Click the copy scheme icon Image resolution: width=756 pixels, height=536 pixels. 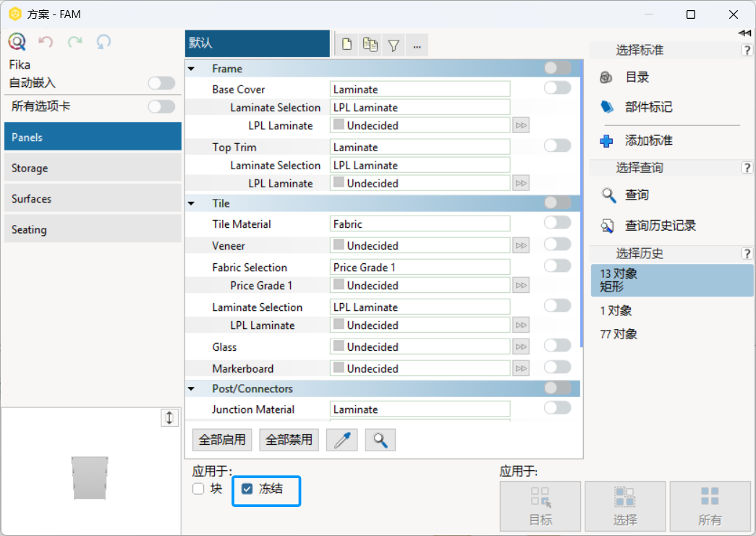point(370,45)
